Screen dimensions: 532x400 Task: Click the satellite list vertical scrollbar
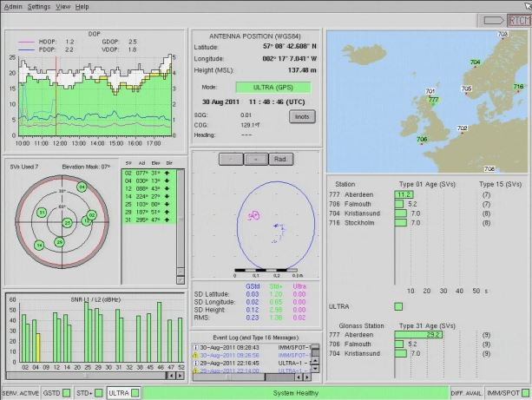[182, 217]
